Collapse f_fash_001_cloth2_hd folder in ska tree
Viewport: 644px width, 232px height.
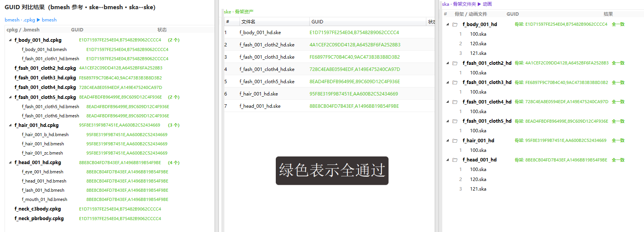point(448,63)
